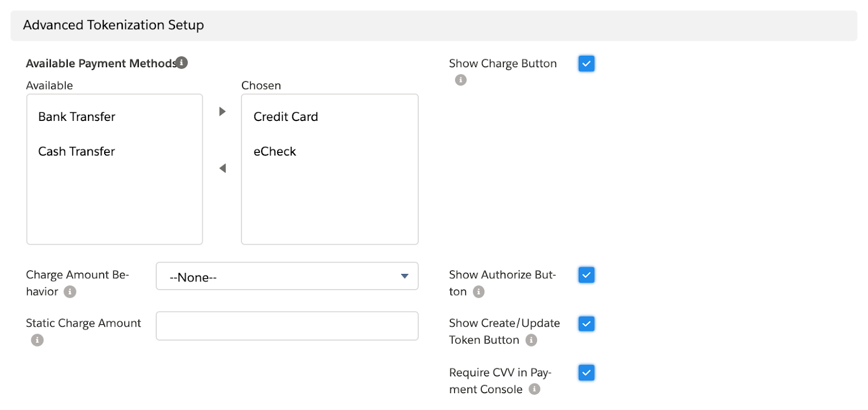Click right arrow to move item to Chosen
868x410 pixels.
(222, 112)
